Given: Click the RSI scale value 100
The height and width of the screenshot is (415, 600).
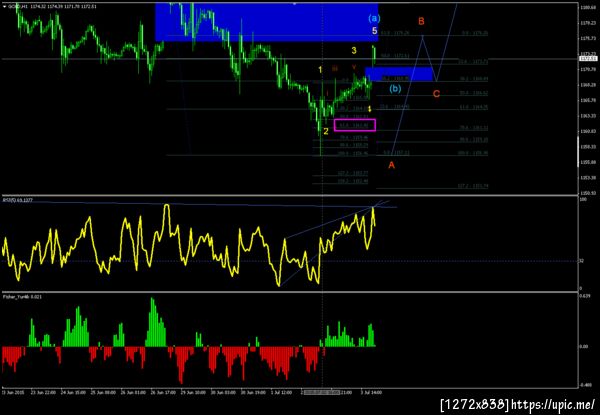Looking at the screenshot, I should 583,200.
